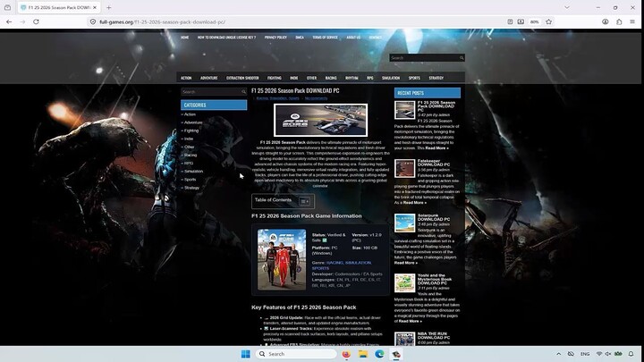Open the RACING genre link in game info
The image size is (644, 362).
[335, 263]
